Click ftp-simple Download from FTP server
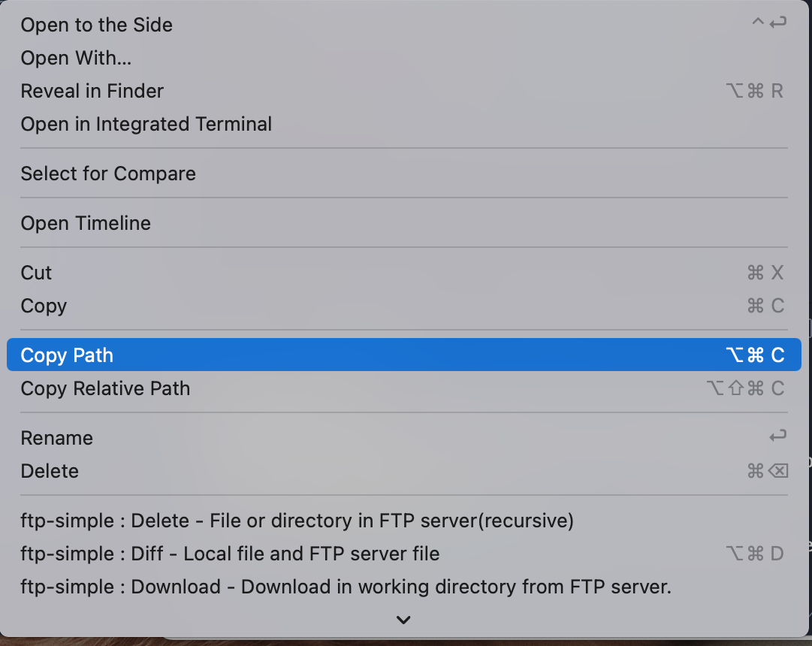The width and height of the screenshot is (812, 646). (x=404, y=587)
